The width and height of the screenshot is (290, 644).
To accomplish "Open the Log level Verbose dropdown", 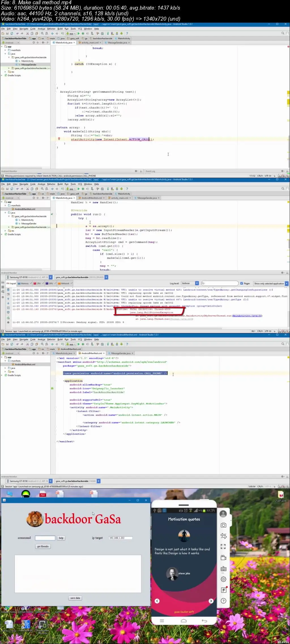I will point(190,283).
